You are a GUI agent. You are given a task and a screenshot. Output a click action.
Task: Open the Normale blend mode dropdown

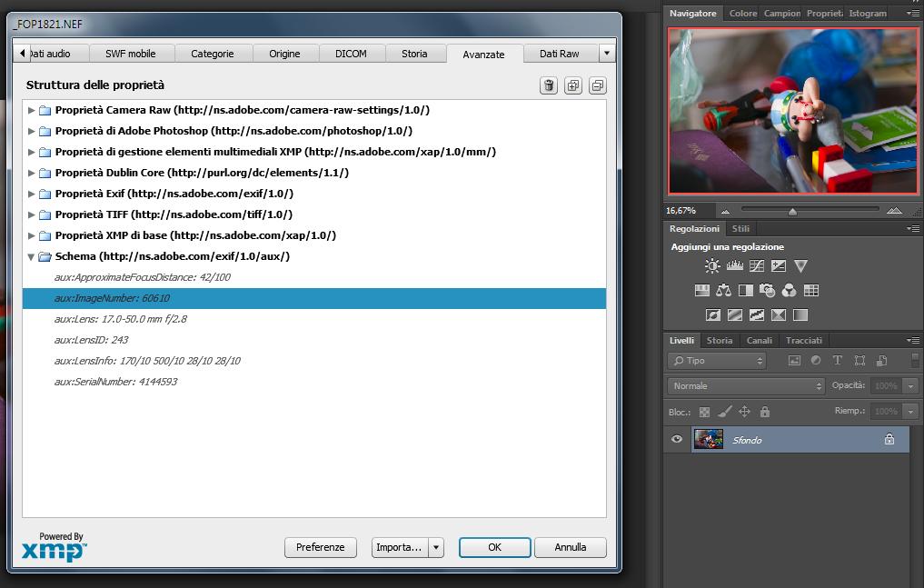click(x=746, y=386)
